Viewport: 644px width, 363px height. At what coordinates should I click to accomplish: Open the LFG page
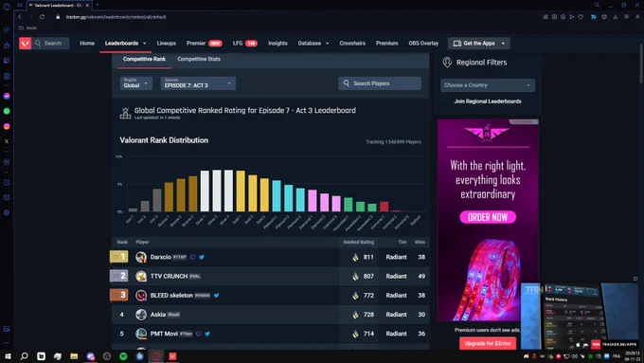244,44
